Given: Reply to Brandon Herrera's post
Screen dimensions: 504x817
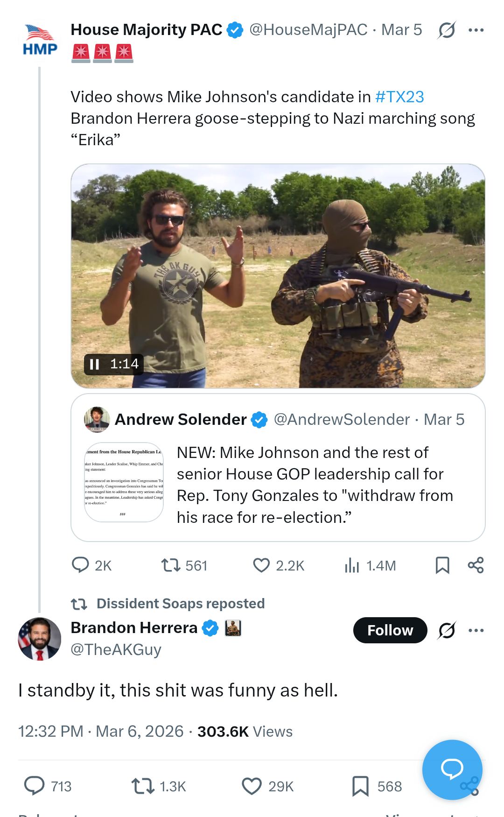Looking at the screenshot, I should pos(35,786).
